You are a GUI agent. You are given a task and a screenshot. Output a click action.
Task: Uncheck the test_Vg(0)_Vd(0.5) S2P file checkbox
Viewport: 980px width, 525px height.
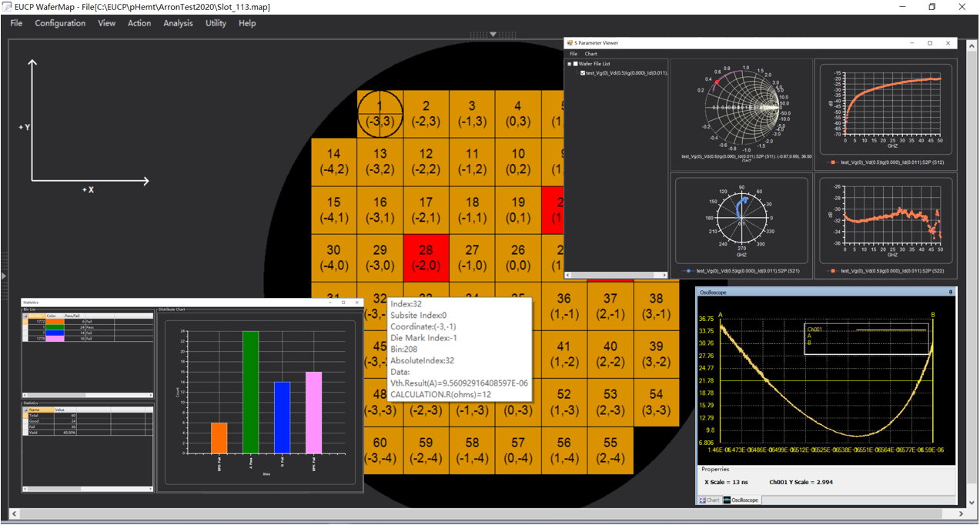(583, 73)
